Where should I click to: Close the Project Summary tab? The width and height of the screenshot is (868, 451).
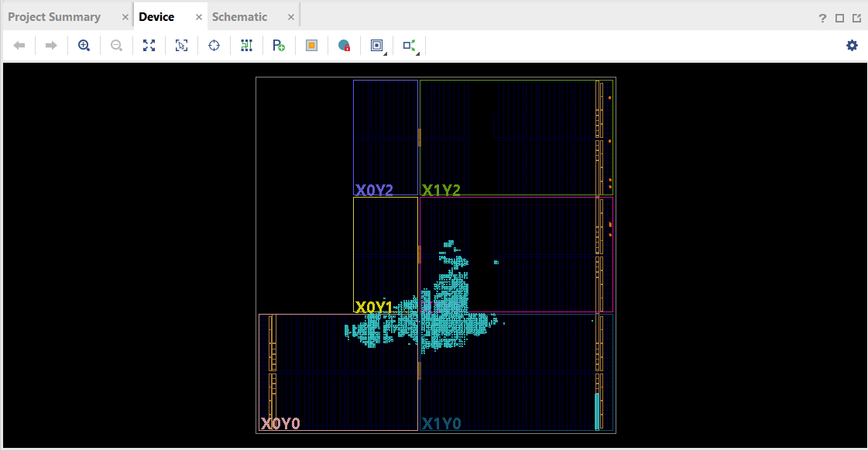coord(125,17)
